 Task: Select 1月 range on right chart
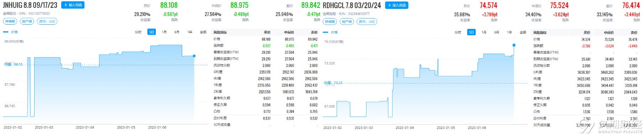484,32
